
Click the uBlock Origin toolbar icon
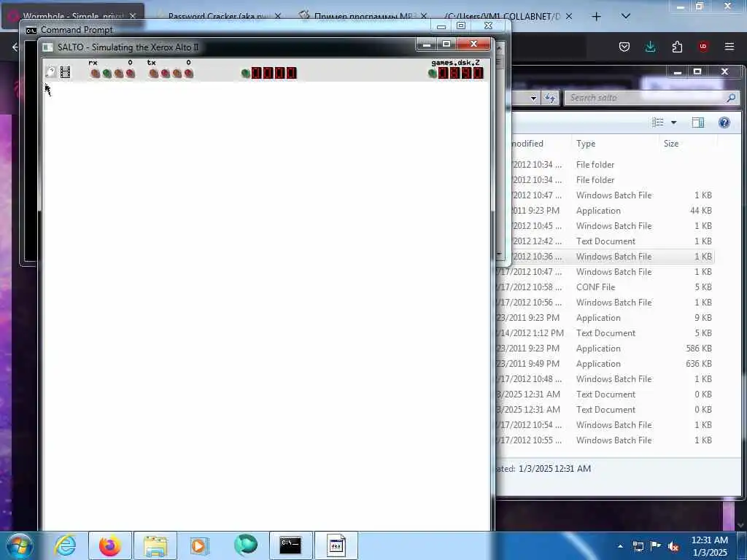pos(703,46)
